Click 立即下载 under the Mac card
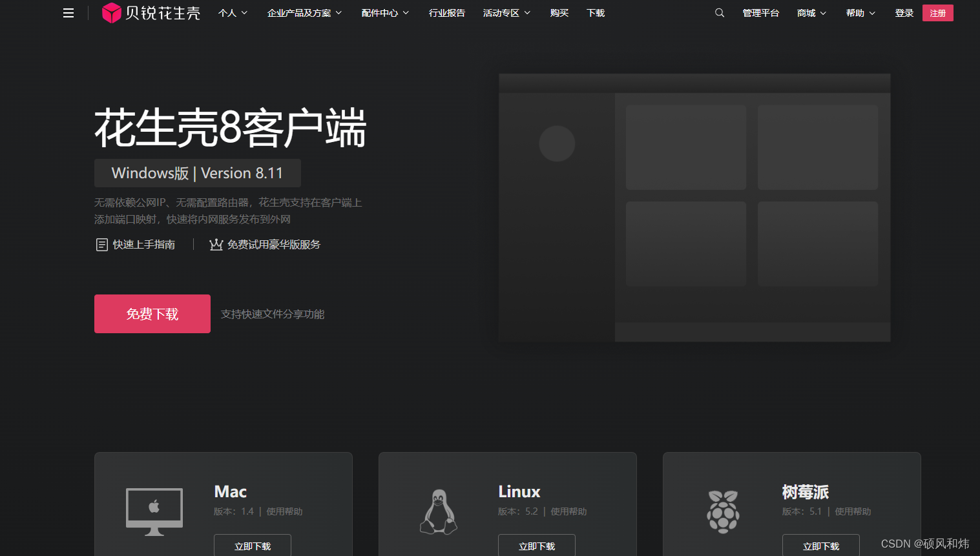Image resolution: width=980 pixels, height=556 pixels. [x=252, y=546]
